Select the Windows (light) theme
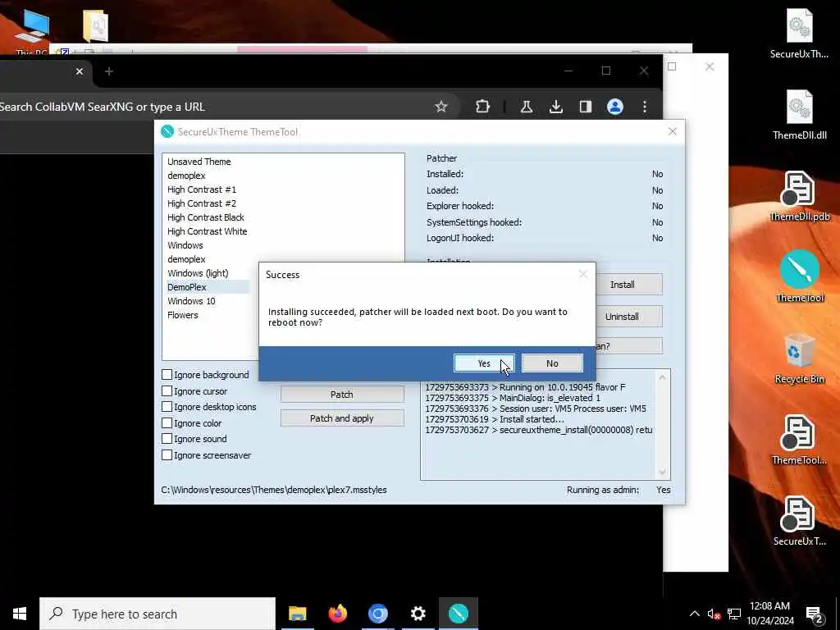The height and width of the screenshot is (630, 840). [198, 272]
